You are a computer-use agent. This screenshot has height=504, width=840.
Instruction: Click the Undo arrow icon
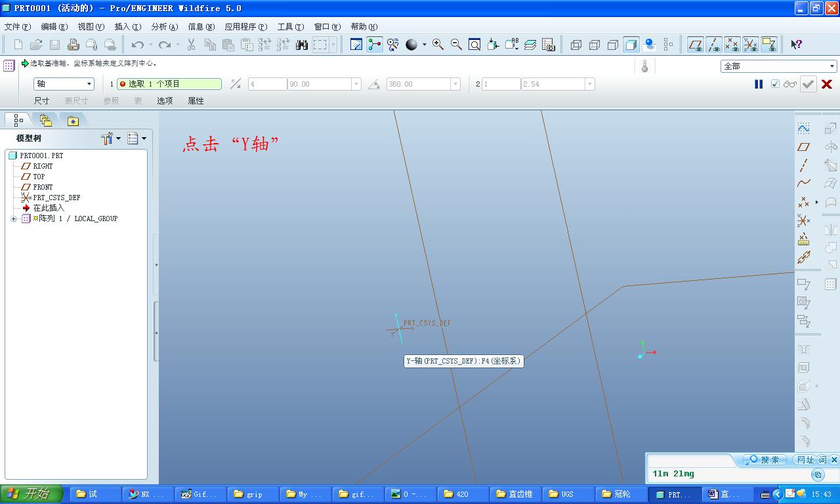coord(138,45)
